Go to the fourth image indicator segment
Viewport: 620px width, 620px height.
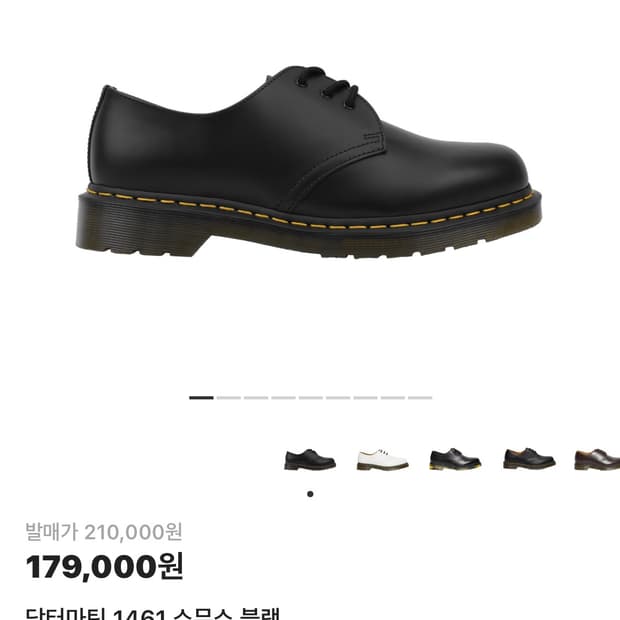[283, 398]
